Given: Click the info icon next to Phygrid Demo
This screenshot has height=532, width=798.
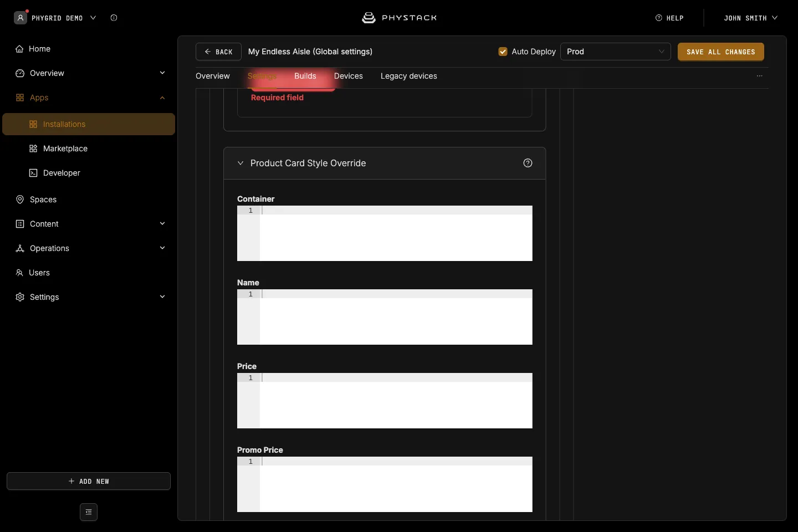Looking at the screenshot, I should click(x=114, y=18).
